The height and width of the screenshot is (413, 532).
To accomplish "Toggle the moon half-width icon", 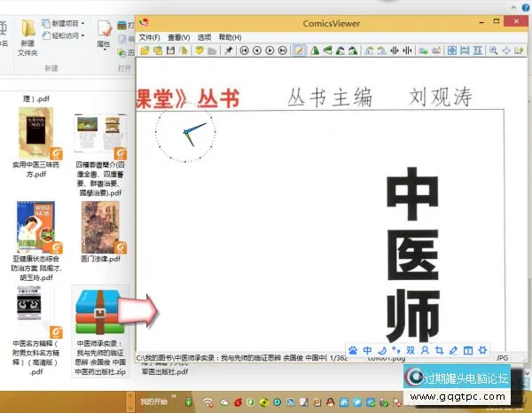I will click(x=382, y=350).
